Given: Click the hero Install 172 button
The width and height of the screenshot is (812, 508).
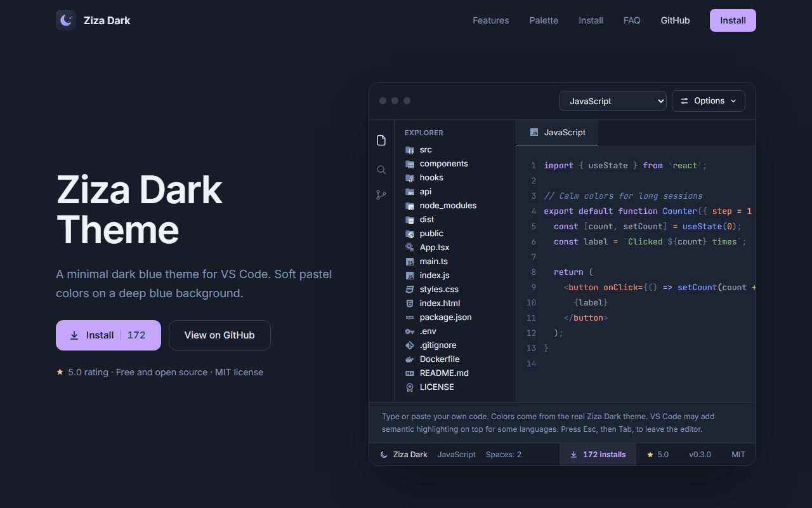Looking at the screenshot, I should click(x=108, y=335).
